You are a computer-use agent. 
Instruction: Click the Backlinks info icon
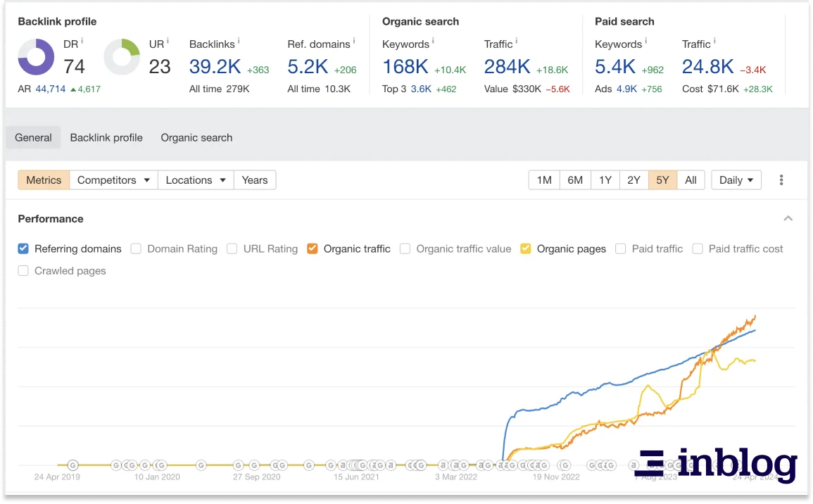point(239,42)
